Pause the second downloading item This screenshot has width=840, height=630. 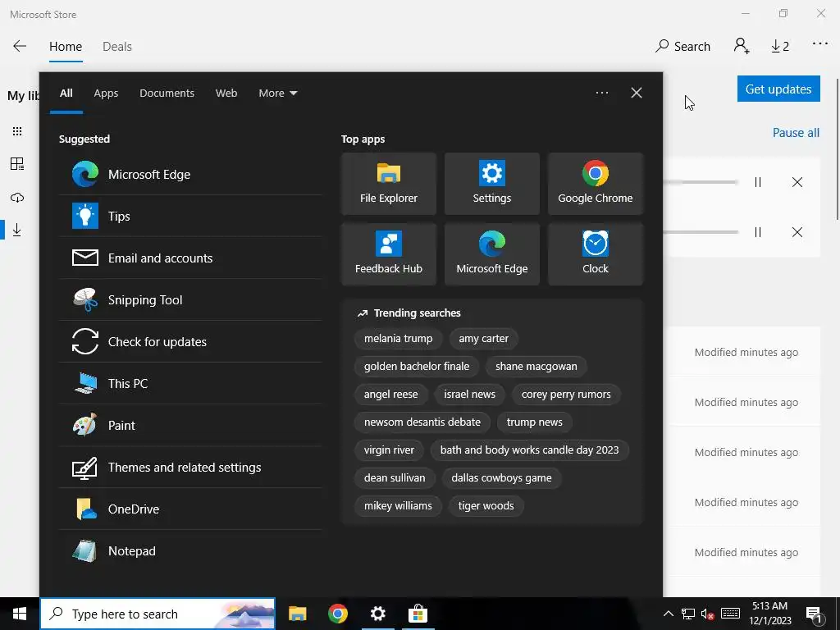[x=757, y=232]
